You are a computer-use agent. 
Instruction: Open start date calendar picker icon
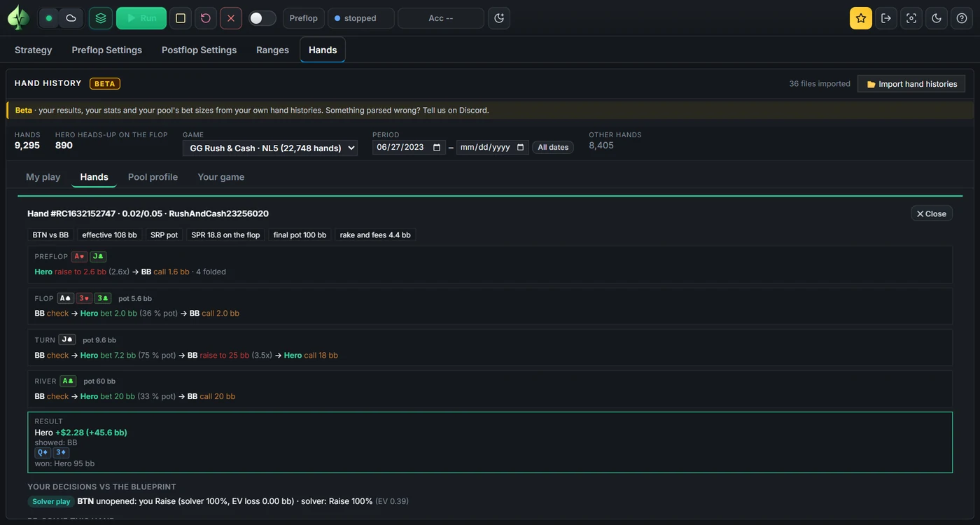437,147
